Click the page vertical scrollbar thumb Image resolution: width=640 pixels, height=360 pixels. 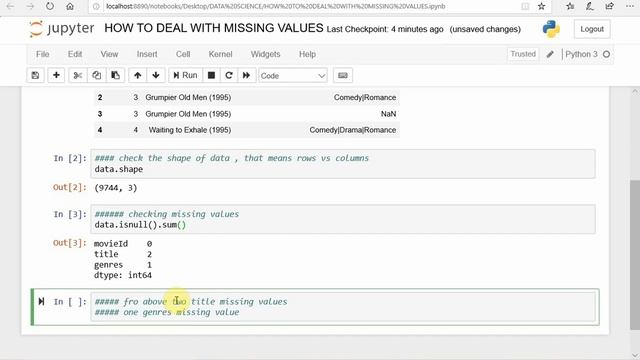click(x=635, y=254)
